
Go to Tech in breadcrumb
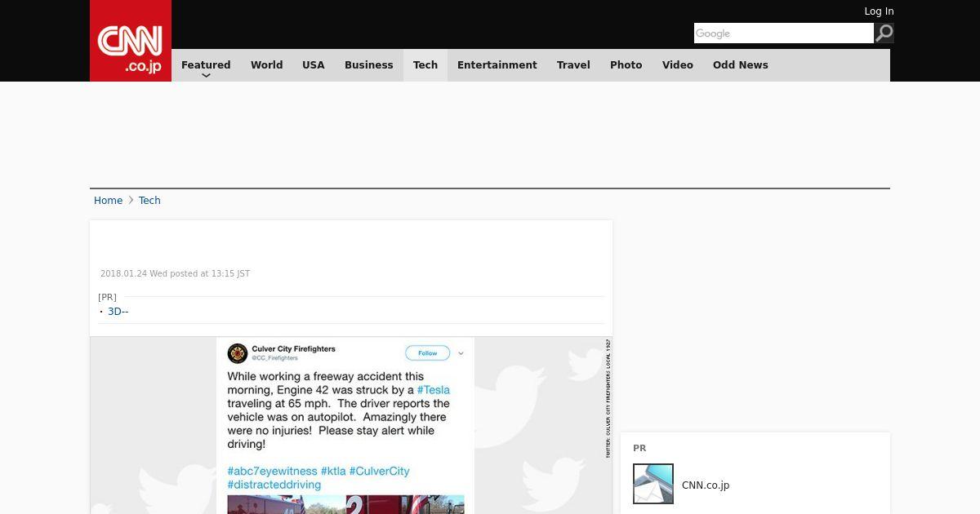[149, 200]
